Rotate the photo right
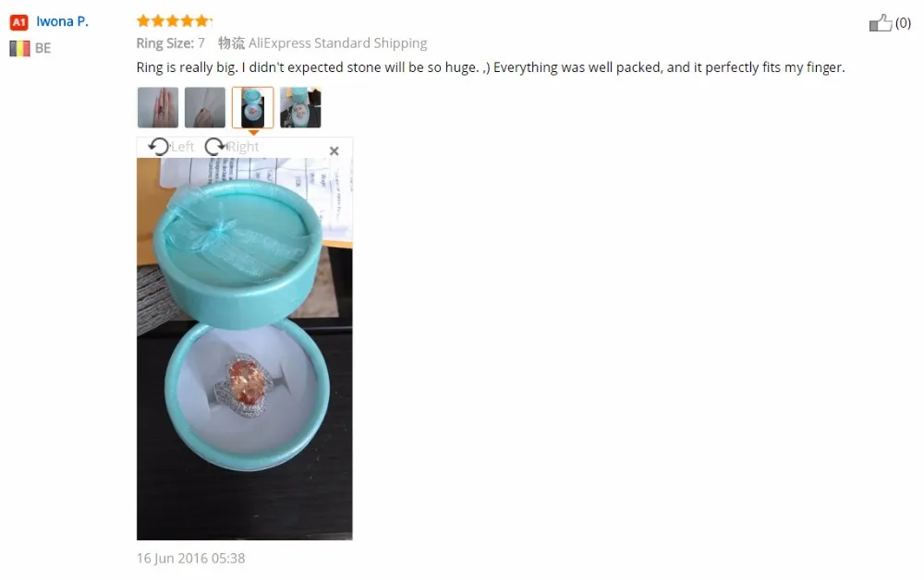This screenshot has width=924, height=580. point(215,147)
